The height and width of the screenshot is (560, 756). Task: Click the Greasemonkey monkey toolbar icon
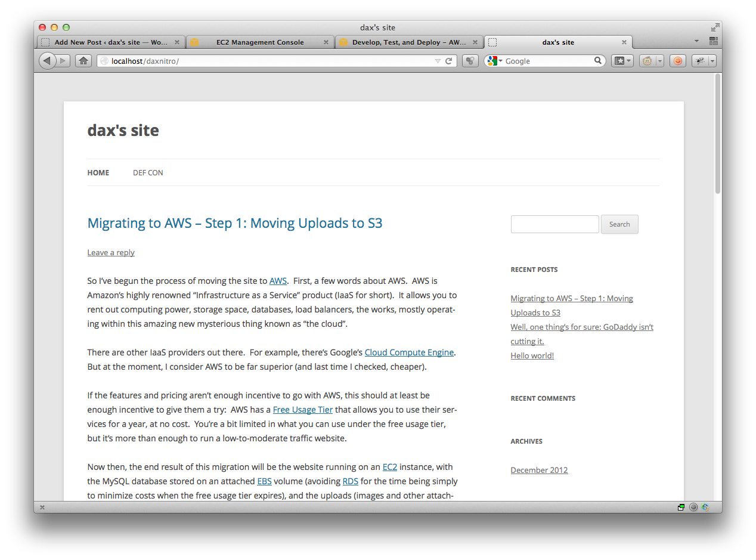[x=647, y=61]
